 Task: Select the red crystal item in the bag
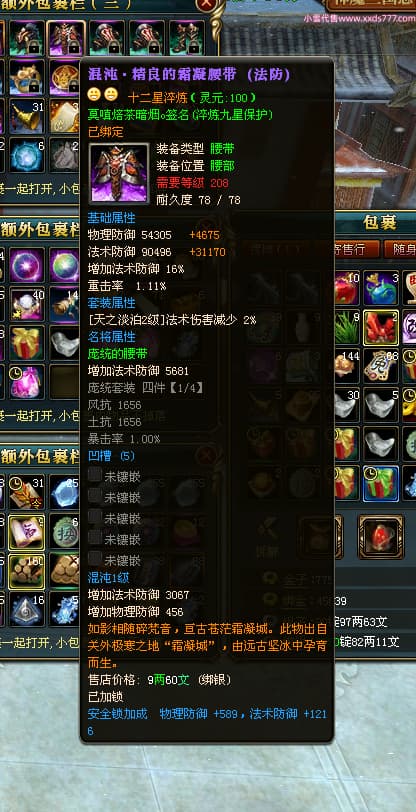coord(380,327)
